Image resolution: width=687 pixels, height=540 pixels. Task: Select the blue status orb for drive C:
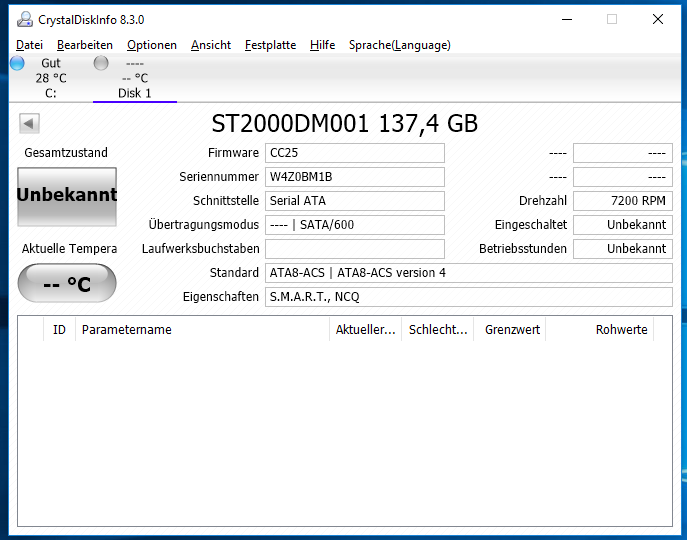pyautogui.click(x=17, y=63)
